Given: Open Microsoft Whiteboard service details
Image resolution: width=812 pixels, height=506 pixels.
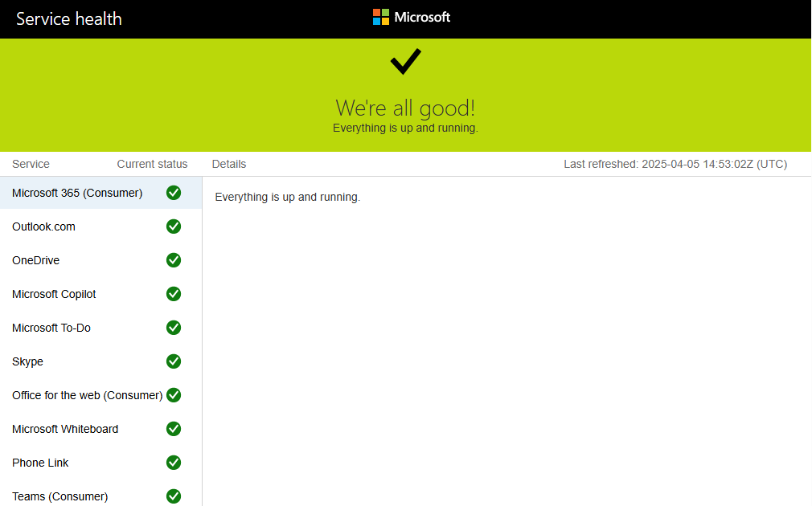Looking at the screenshot, I should 101,429.
